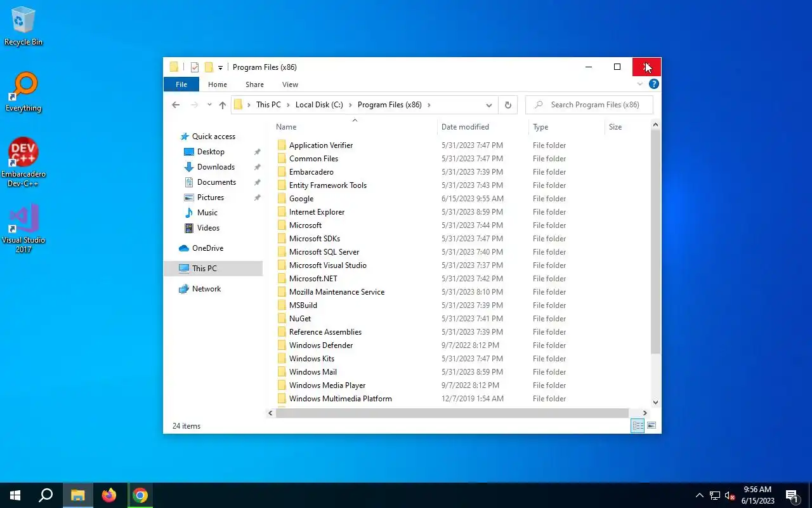Open the File menu tab

point(181,84)
